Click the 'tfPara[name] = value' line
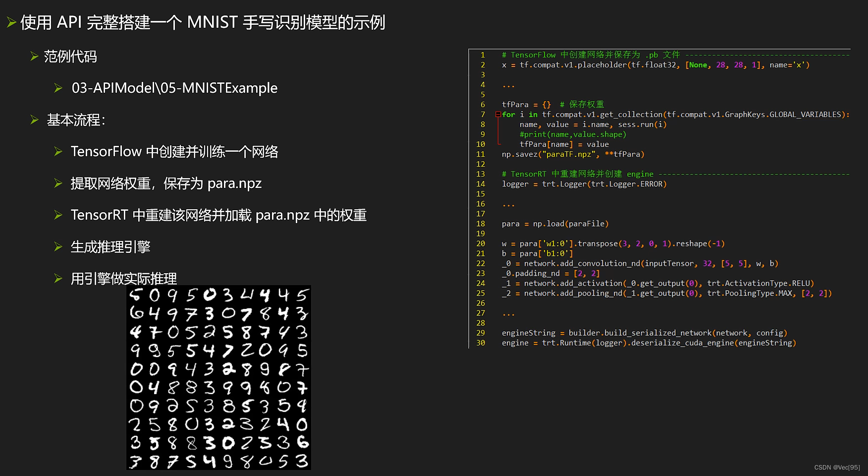The image size is (868, 476). pos(564,144)
